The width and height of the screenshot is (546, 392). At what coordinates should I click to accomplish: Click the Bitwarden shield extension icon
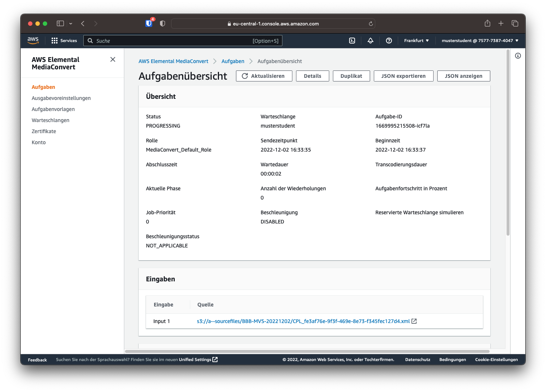point(149,23)
